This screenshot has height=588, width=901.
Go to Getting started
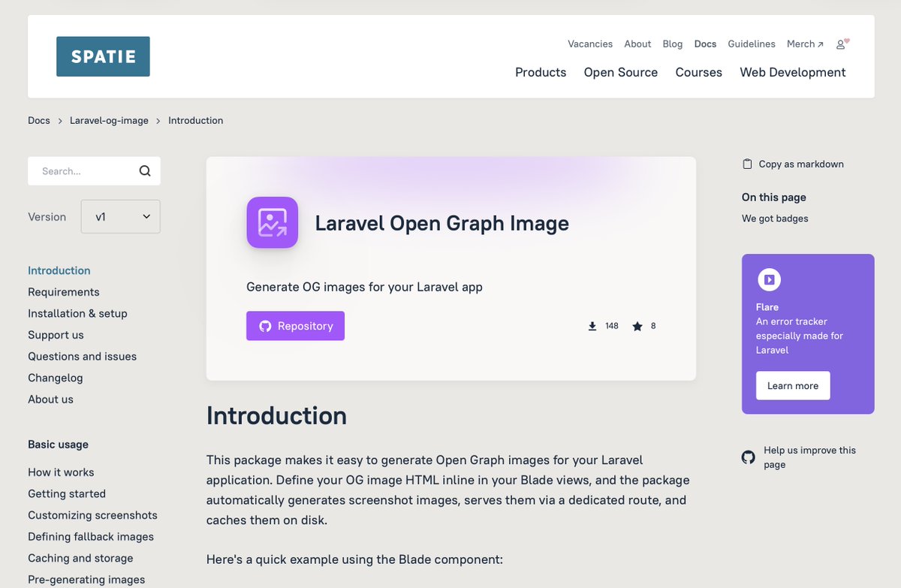click(x=67, y=493)
